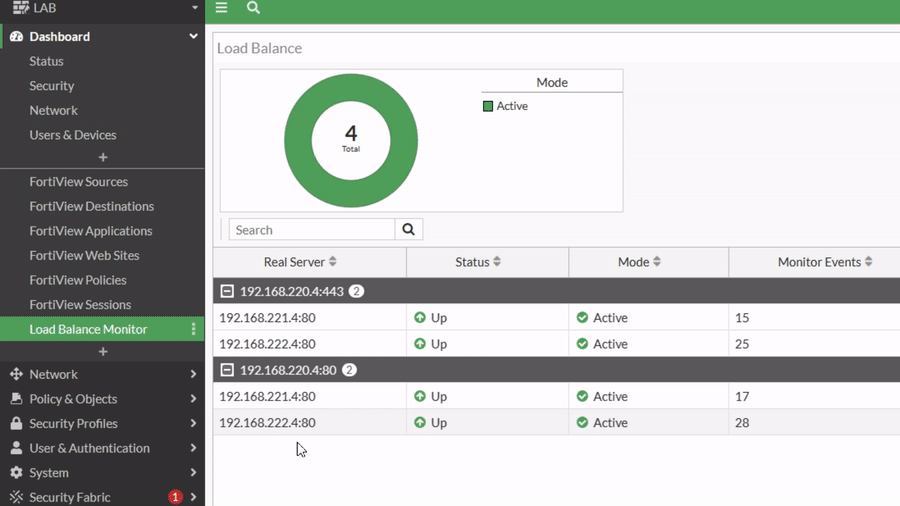Open FortiView Destinations

[92, 206]
